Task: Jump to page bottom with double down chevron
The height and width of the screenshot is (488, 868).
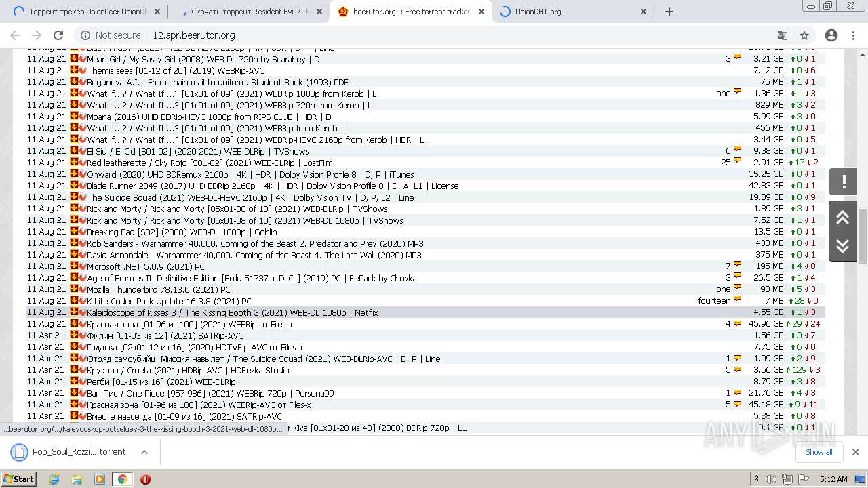Action: point(843,246)
